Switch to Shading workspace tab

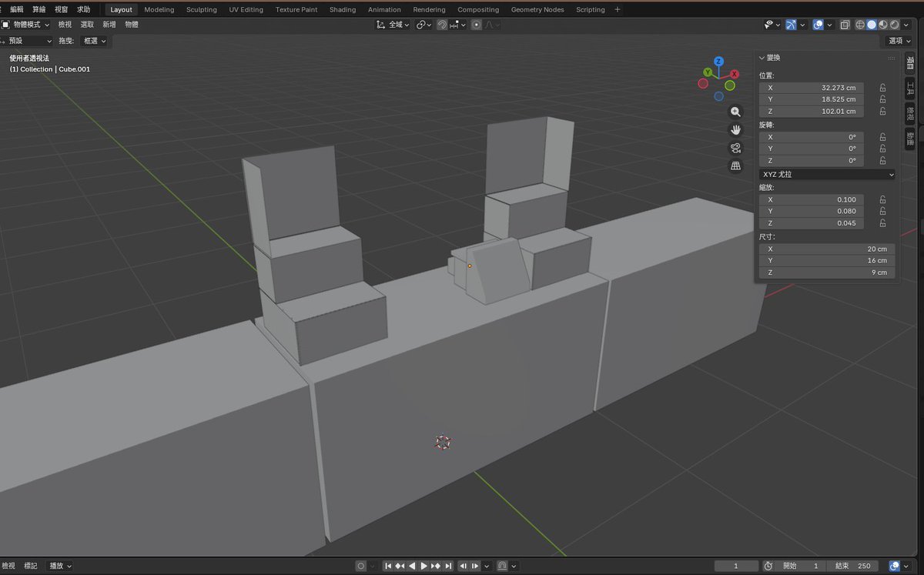tap(343, 9)
